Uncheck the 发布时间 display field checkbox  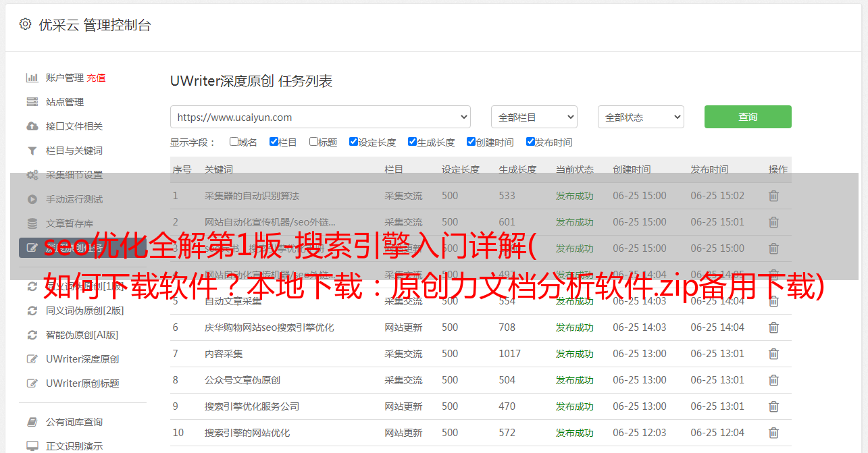[530, 142]
